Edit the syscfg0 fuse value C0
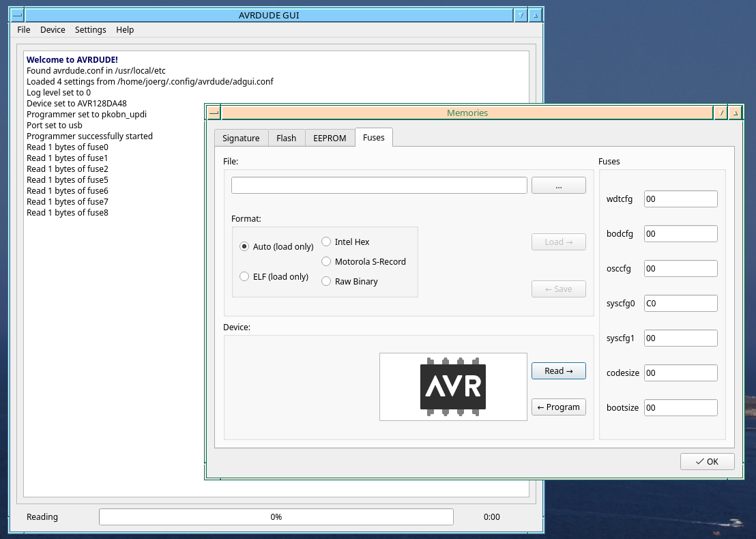This screenshot has height=539, width=756. pos(681,303)
